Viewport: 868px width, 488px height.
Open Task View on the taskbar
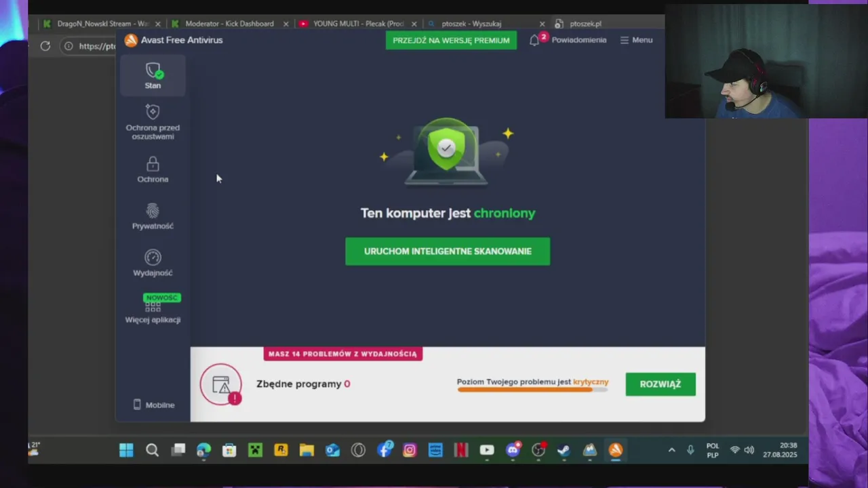click(178, 450)
